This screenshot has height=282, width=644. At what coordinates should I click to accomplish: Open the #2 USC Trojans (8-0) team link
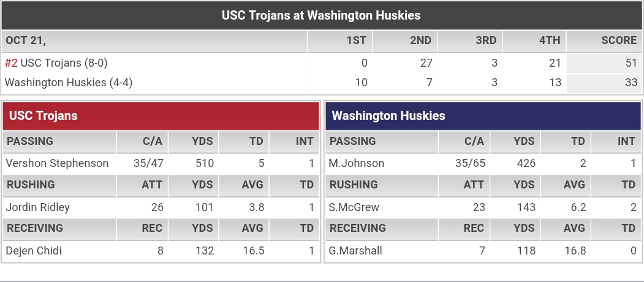pos(56,63)
